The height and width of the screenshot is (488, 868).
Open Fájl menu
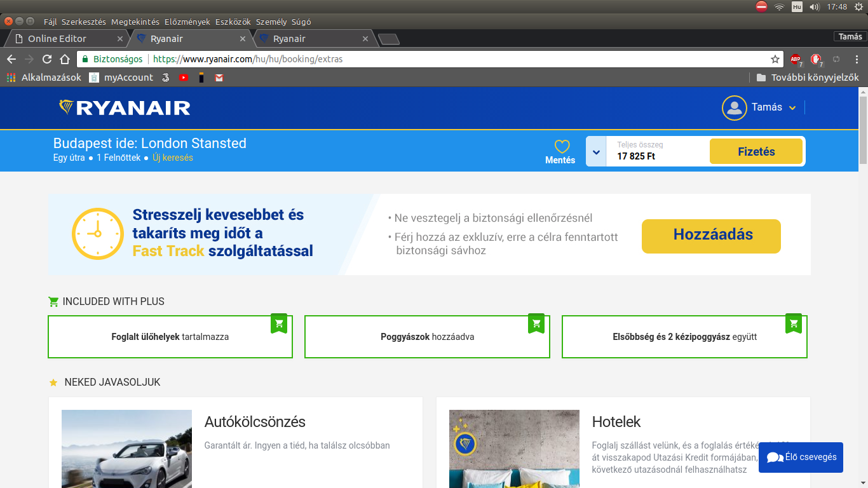click(50, 22)
